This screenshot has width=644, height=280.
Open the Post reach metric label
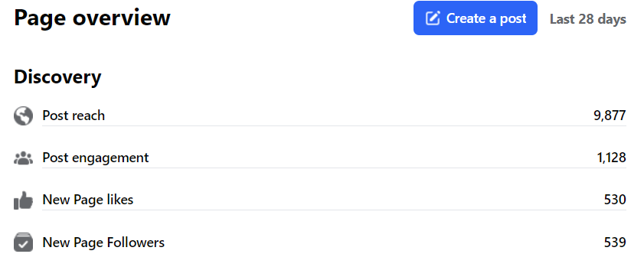74,116
